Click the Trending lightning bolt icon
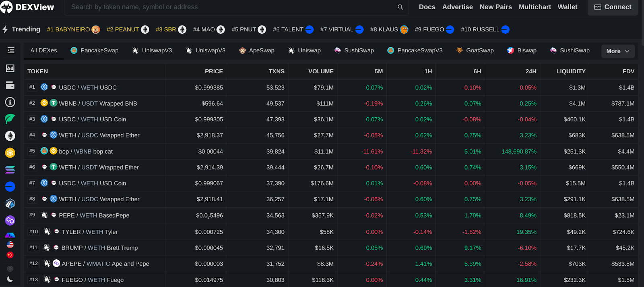 tap(5, 29)
